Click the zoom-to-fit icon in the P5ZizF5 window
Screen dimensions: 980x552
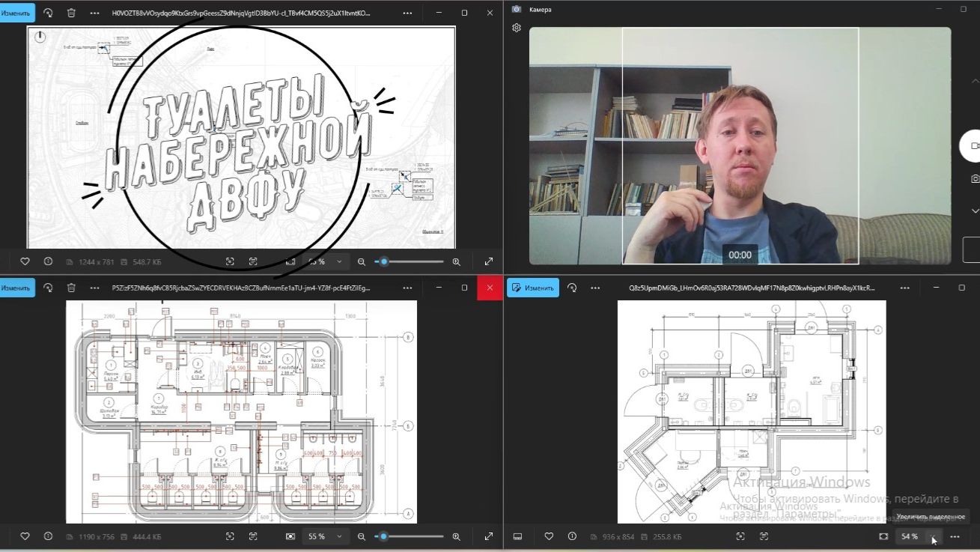click(x=290, y=536)
